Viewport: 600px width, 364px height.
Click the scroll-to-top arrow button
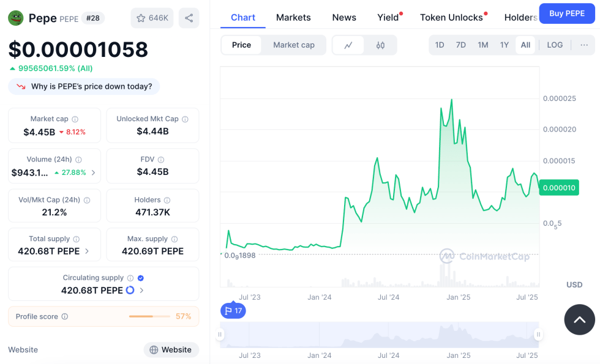coord(579,319)
